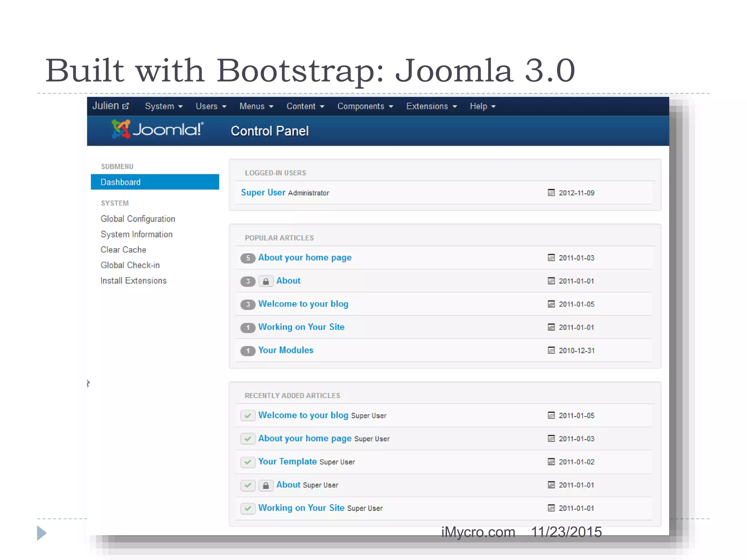This screenshot has width=747, height=560.
Task: Click the date 2012-11-09
Action: (576, 193)
